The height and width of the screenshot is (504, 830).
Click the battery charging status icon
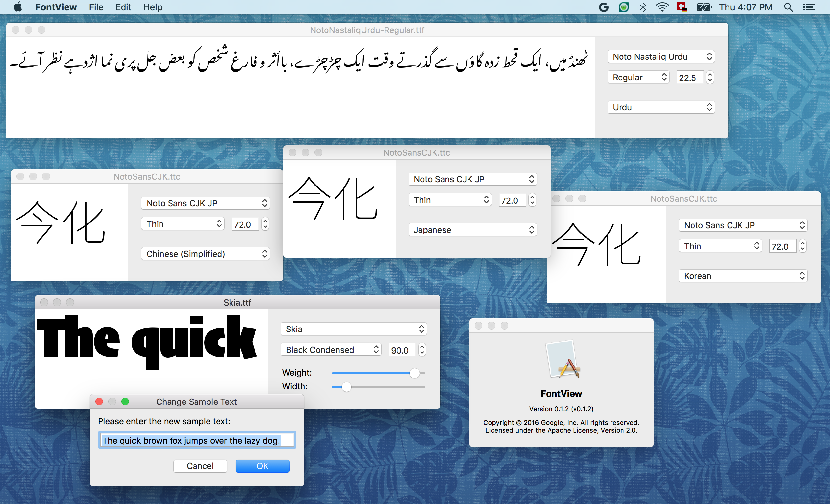tap(704, 7)
